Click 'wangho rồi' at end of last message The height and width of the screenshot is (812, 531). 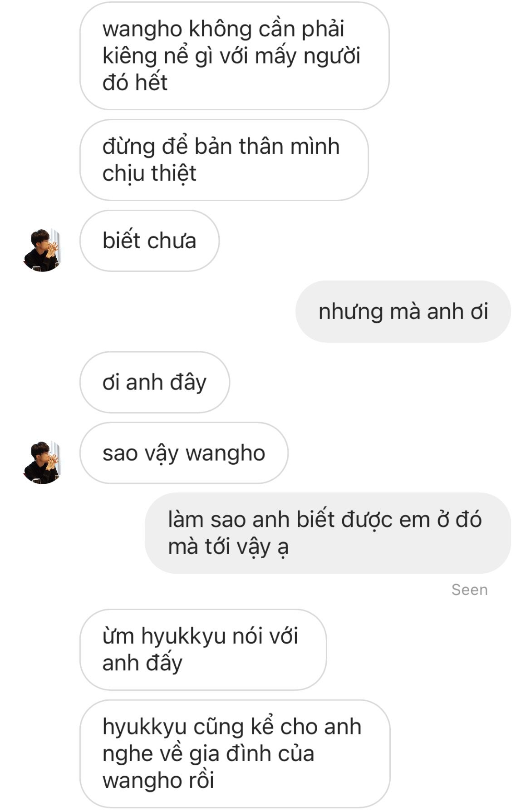[x=158, y=781]
